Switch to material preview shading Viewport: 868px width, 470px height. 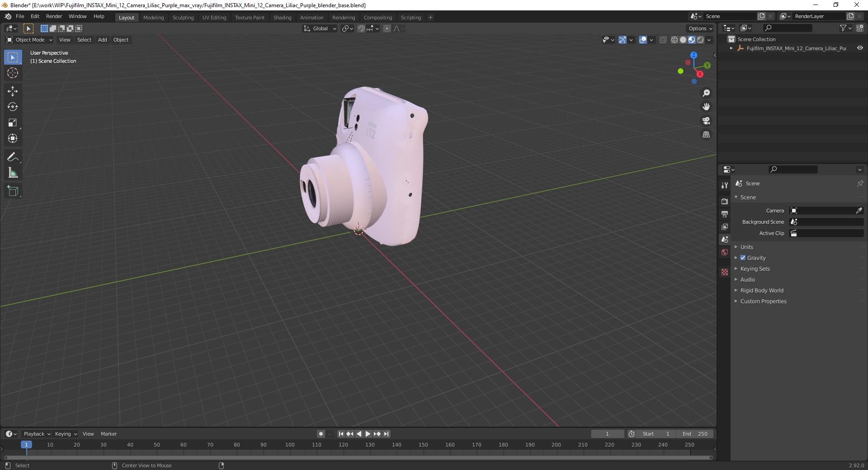(x=692, y=40)
